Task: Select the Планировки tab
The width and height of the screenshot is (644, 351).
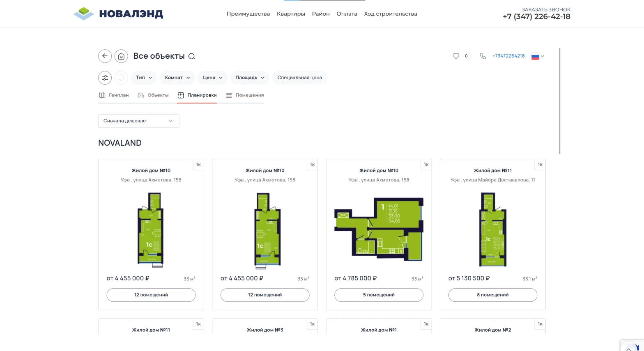Action: point(197,95)
